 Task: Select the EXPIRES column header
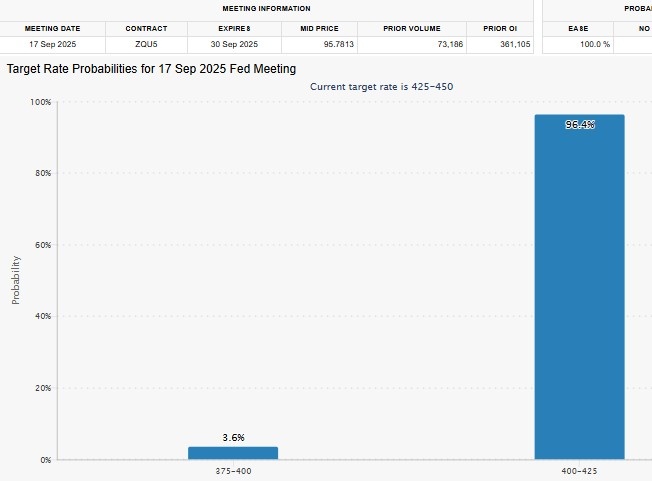235,29
